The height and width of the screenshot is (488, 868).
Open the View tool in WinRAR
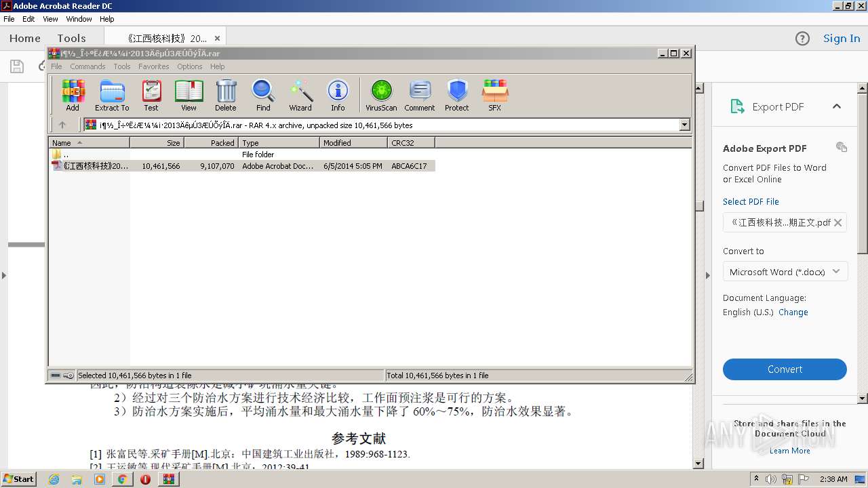189,95
